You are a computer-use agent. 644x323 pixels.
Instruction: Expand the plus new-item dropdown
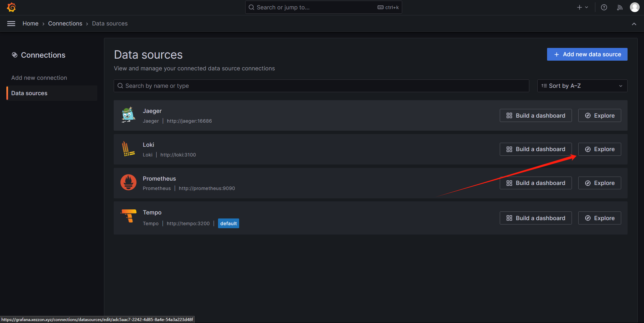click(x=582, y=7)
